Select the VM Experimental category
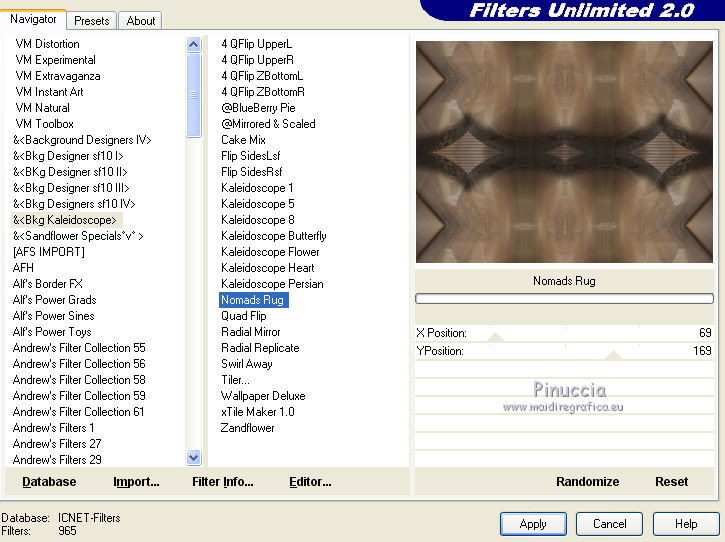The image size is (725, 542). [55, 60]
